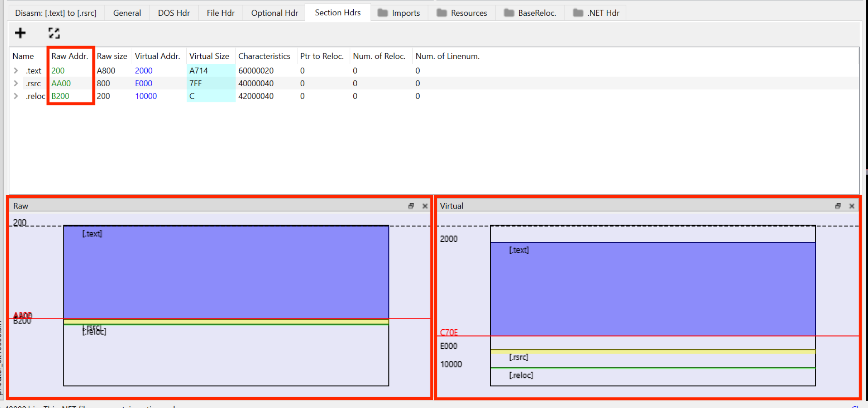Float the Raw panel with its restore icon
This screenshot has height=408, width=868.
tap(411, 206)
